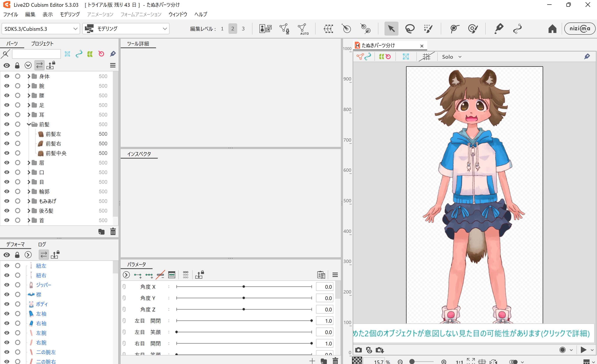Viewport: 597px width, 364px height.
Task: Switch to the プロジェクト tab
Action: 42,43
